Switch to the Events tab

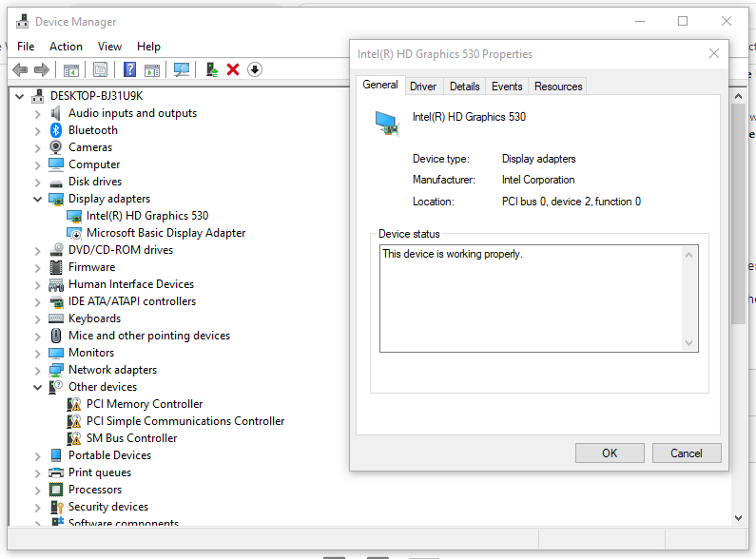pyautogui.click(x=507, y=87)
